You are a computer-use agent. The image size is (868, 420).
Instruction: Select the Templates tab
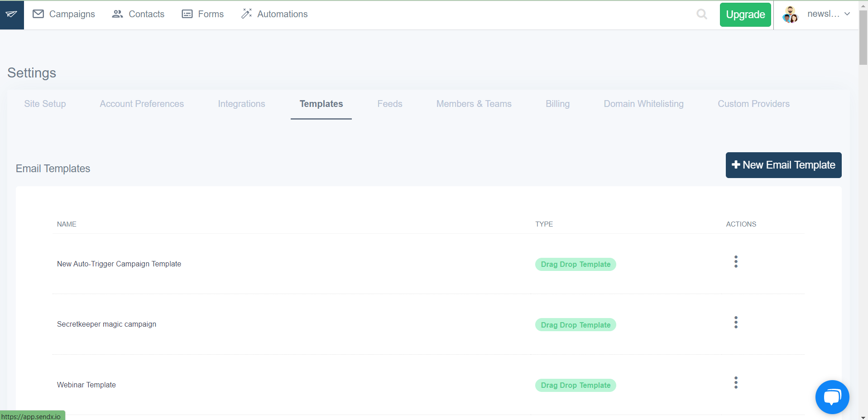(x=321, y=104)
